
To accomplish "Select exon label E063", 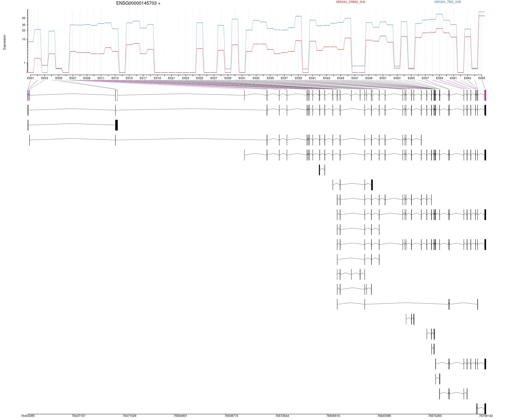I will [467, 78].
